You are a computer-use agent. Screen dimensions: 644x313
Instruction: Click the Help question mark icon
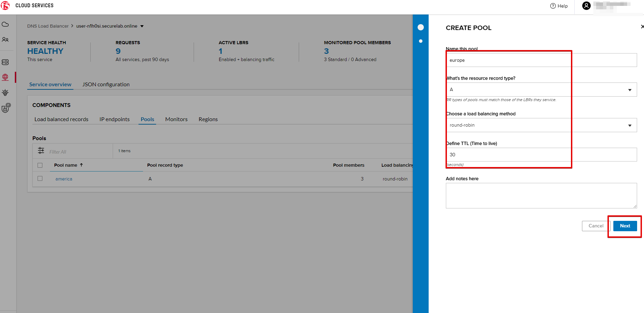[x=553, y=6]
